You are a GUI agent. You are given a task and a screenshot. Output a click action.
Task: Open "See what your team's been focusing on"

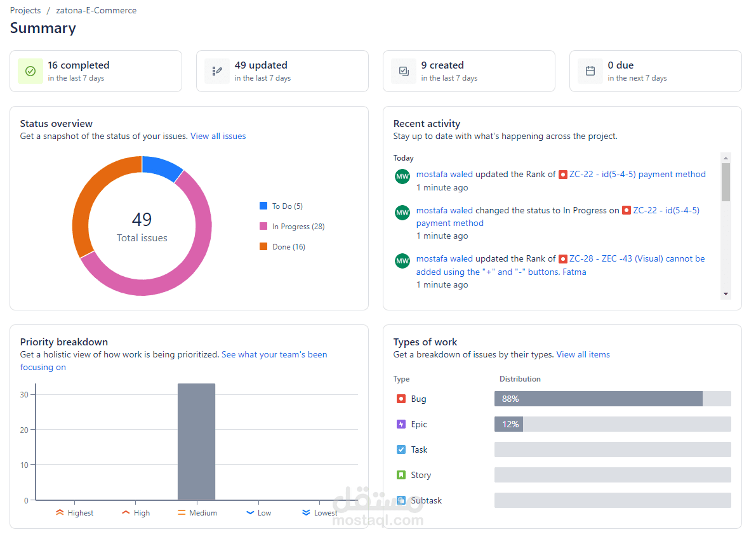[274, 354]
